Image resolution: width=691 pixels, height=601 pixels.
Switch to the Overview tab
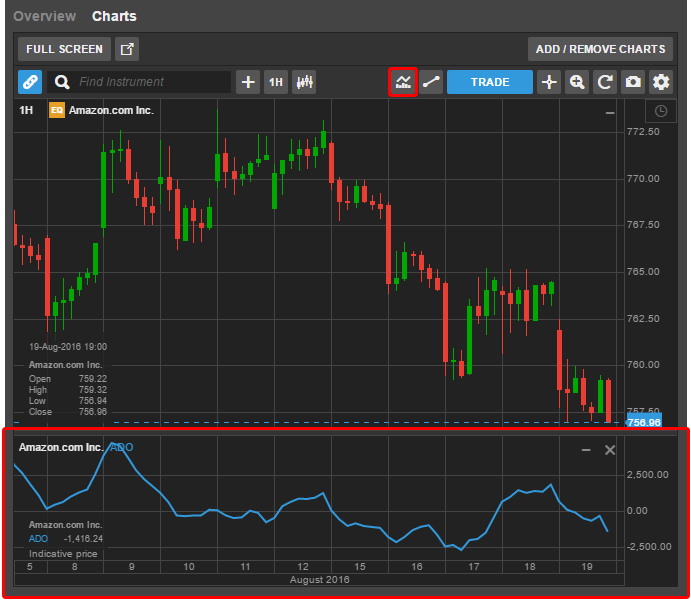44,16
